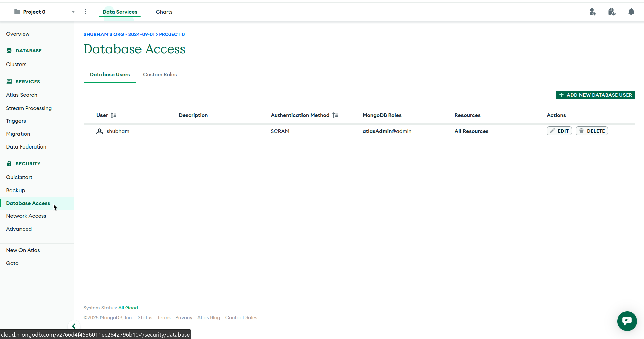The height and width of the screenshot is (339, 644).
Task: Open the project activity feed icon
Action: coord(612,12)
